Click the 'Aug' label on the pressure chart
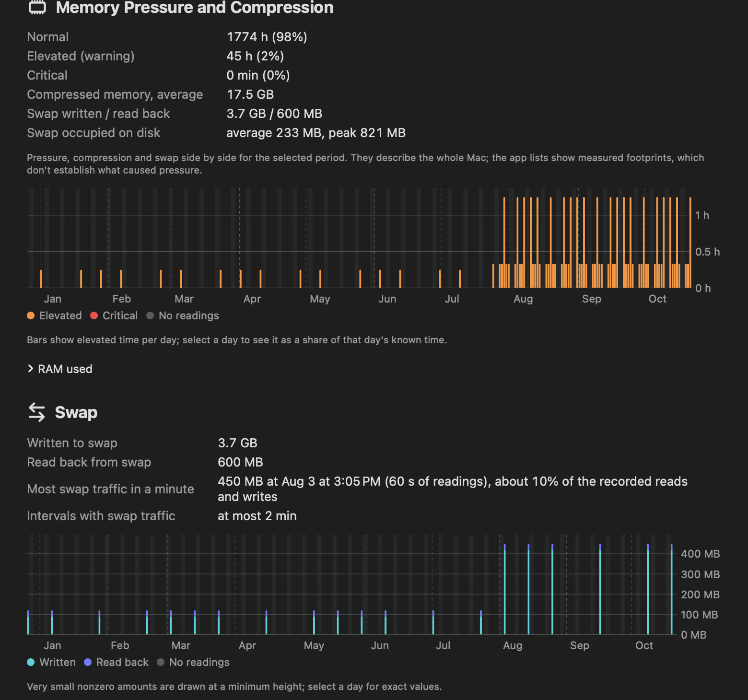This screenshot has width=748, height=700. coord(523,299)
